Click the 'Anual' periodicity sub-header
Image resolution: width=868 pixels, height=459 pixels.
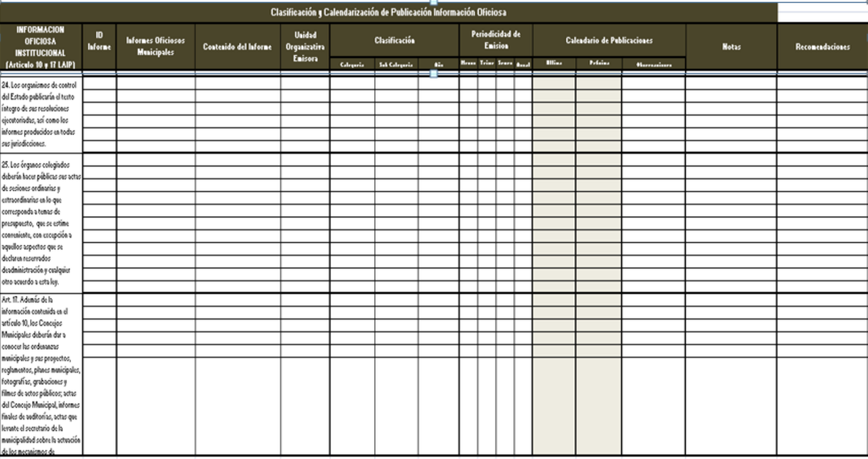[523, 64]
